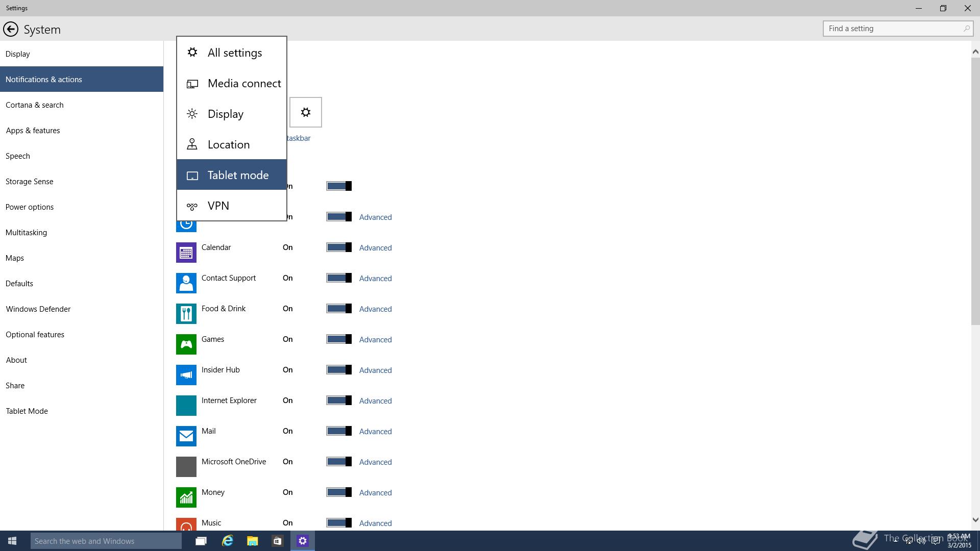Click the back arrow next to System

(11, 29)
